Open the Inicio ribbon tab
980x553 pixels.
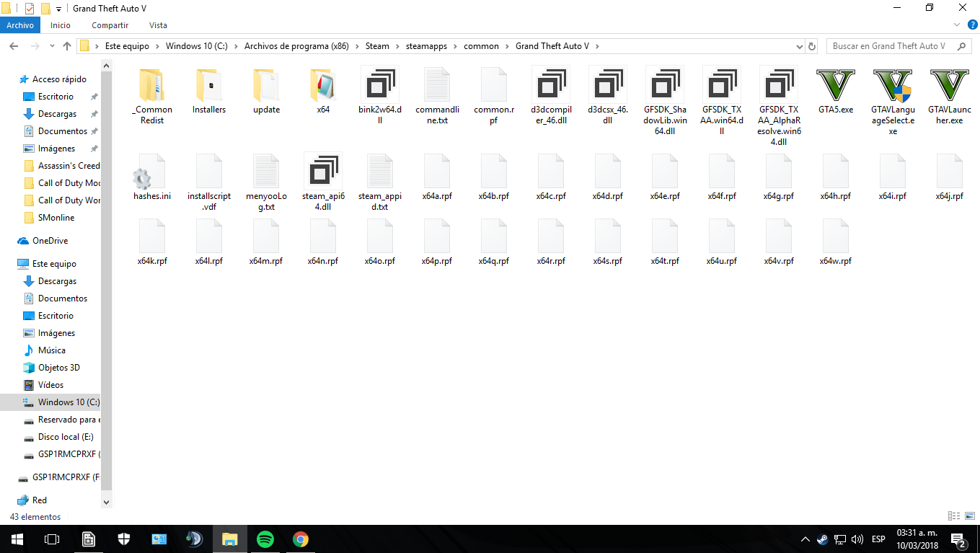tap(61, 25)
